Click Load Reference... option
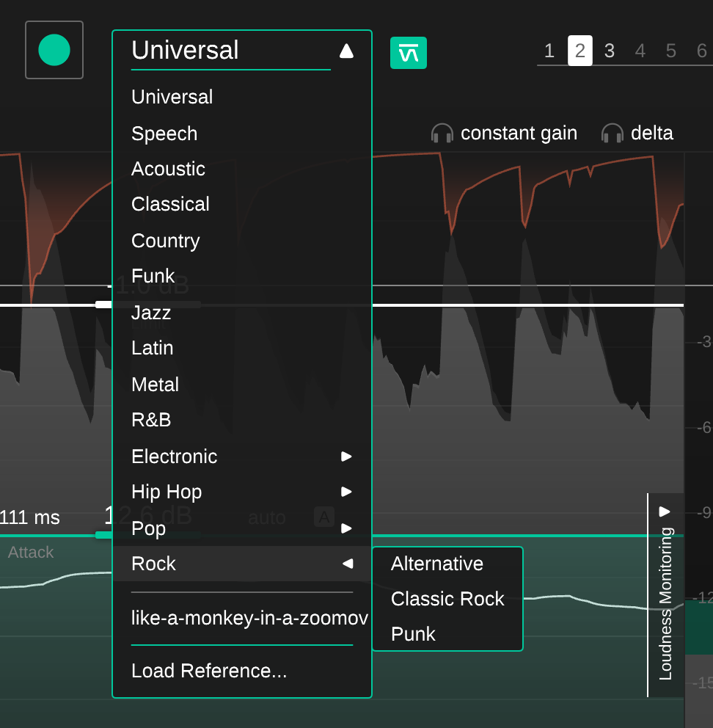The image size is (713, 728). (x=209, y=671)
